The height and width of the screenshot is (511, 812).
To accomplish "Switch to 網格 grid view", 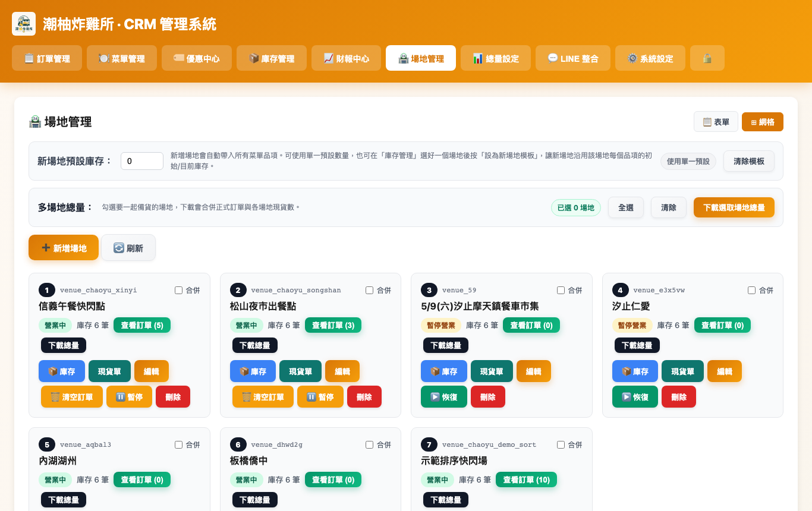I will (763, 122).
